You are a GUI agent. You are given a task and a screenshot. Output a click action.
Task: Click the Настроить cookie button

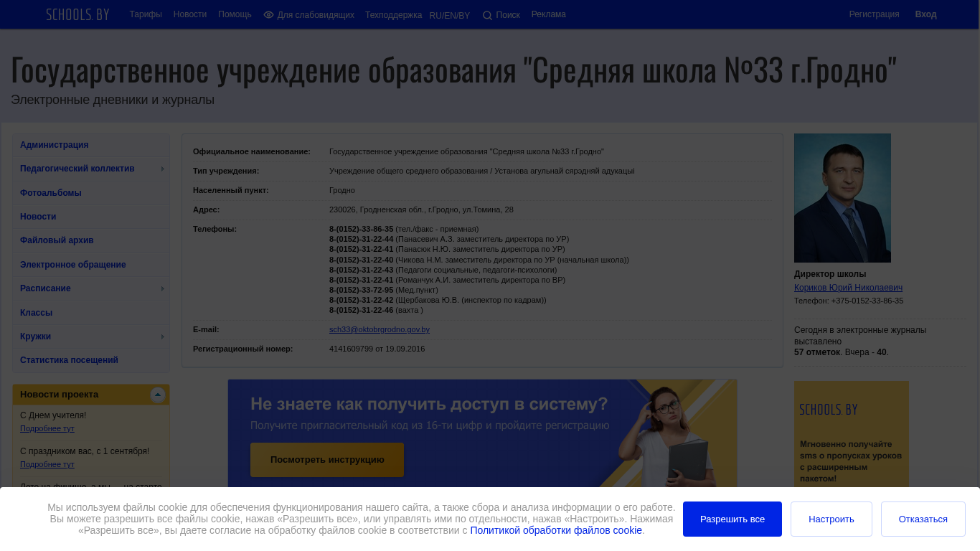(x=831, y=519)
